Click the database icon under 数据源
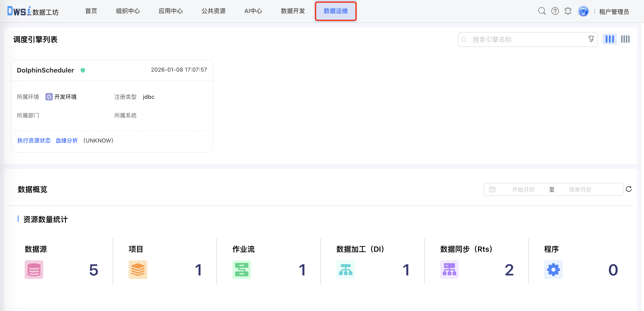Viewport: 644px width, 311px height. tap(34, 270)
